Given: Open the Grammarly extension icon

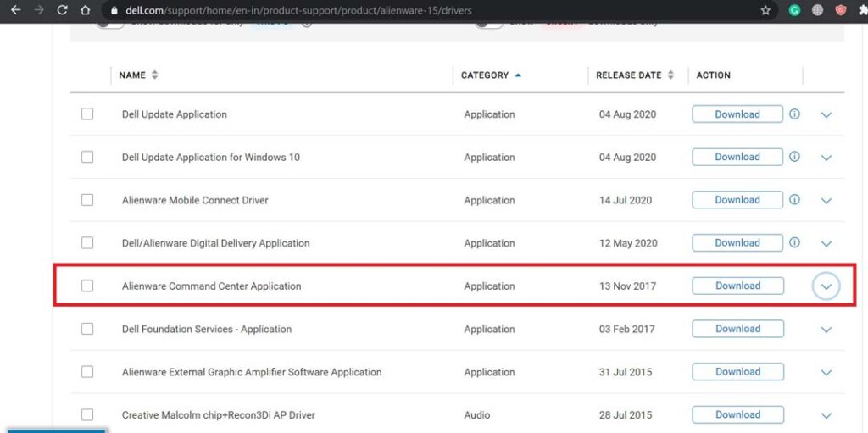Looking at the screenshot, I should coord(794,11).
